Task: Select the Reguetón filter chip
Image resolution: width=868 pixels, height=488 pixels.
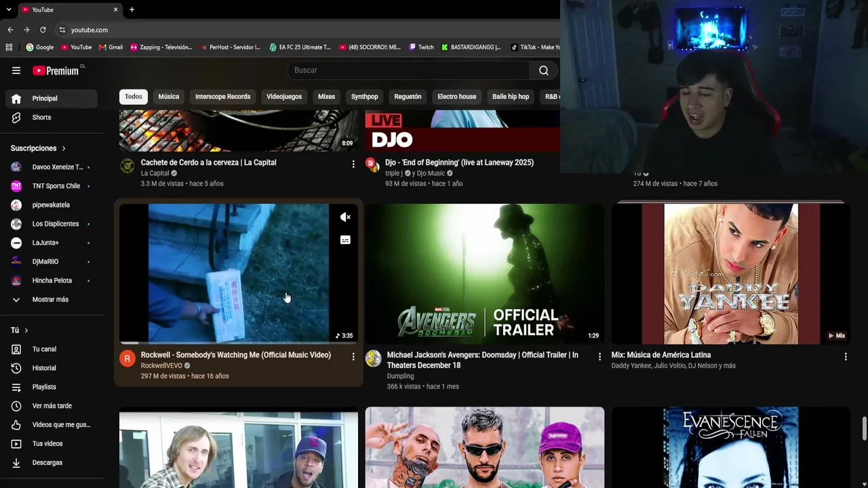Action: click(408, 96)
